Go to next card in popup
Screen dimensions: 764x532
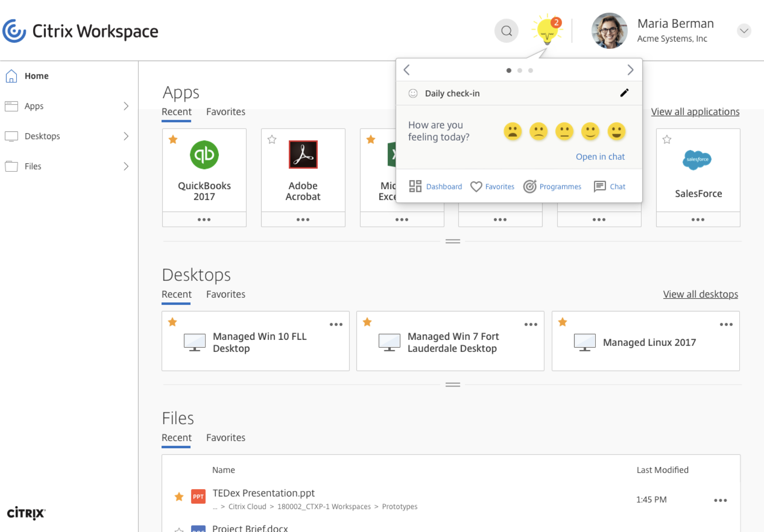point(630,70)
